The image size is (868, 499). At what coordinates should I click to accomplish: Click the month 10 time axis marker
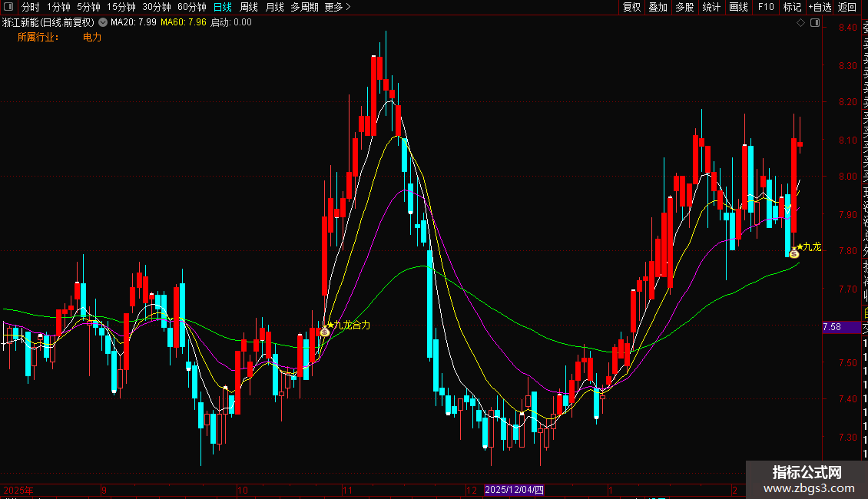(x=243, y=490)
